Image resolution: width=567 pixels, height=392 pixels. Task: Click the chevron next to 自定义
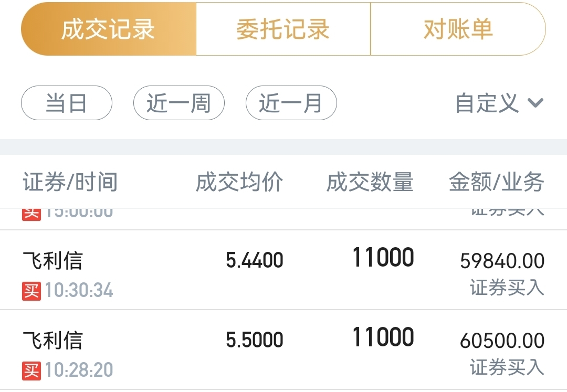click(x=535, y=103)
